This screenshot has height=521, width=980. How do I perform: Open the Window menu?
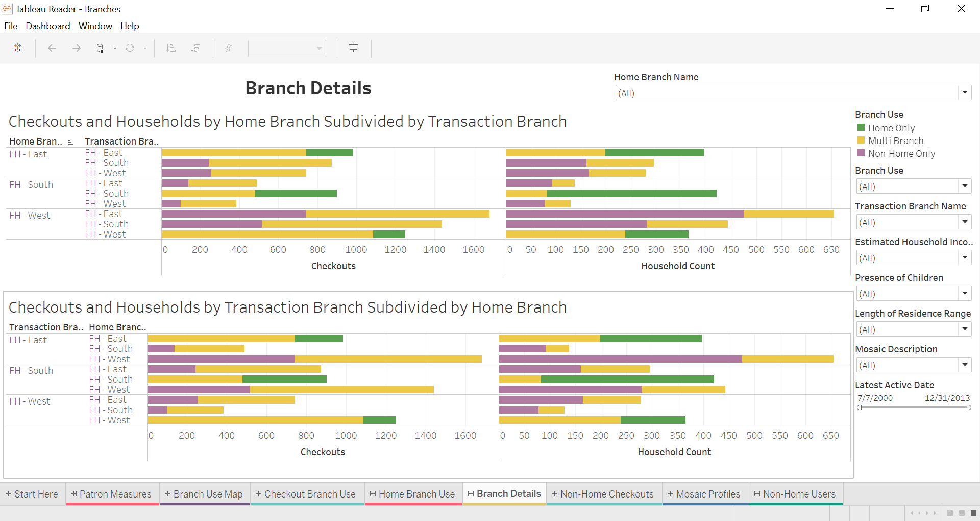[95, 26]
